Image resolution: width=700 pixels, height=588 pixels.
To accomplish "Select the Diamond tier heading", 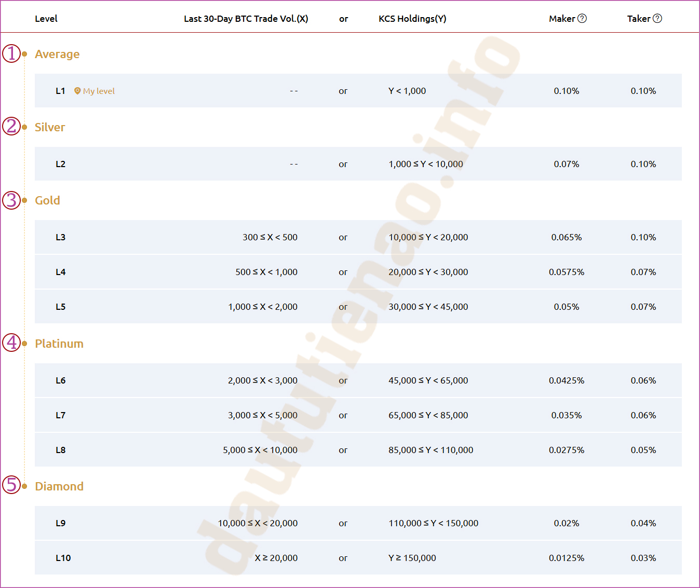I will click(x=59, y=486).
